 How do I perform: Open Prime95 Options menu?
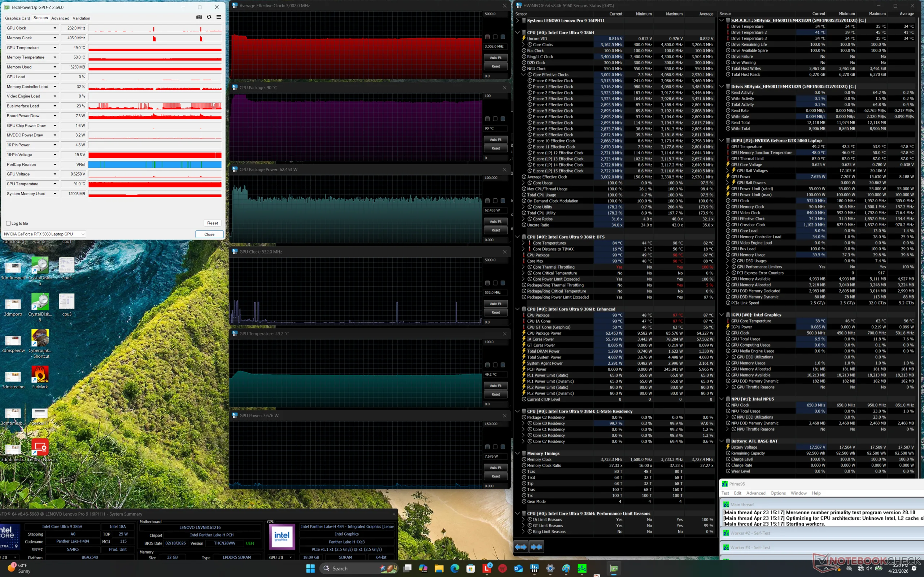click(x=778, y=493)
